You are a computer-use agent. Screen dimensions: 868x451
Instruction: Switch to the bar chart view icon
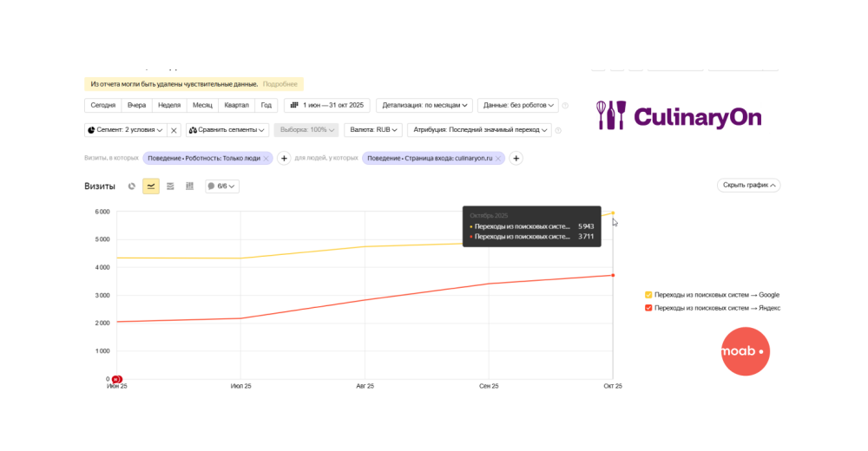click(x=189, y=186)
